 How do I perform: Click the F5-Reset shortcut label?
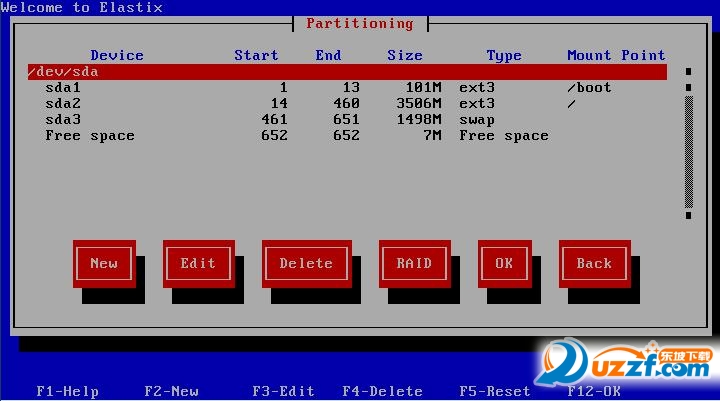495,391
